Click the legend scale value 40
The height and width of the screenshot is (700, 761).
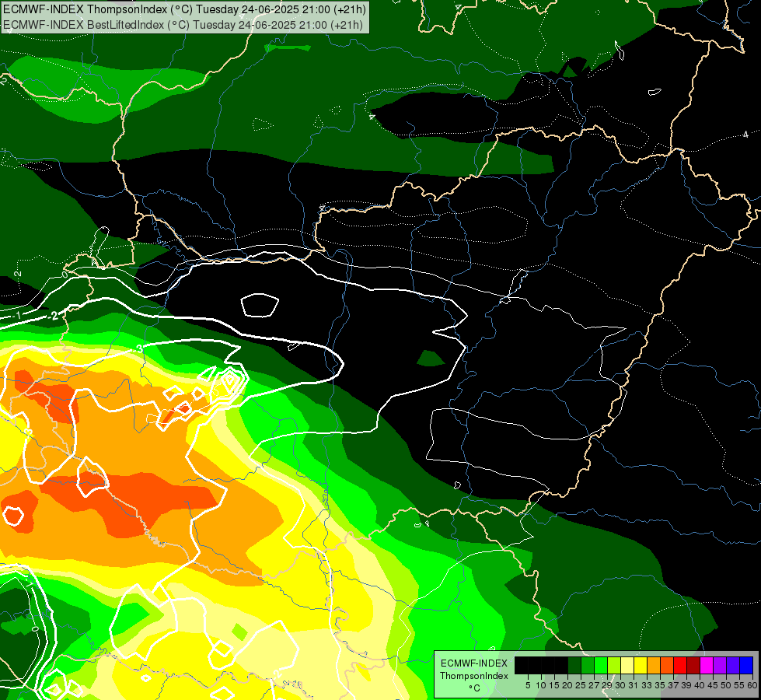click(699, 685)
